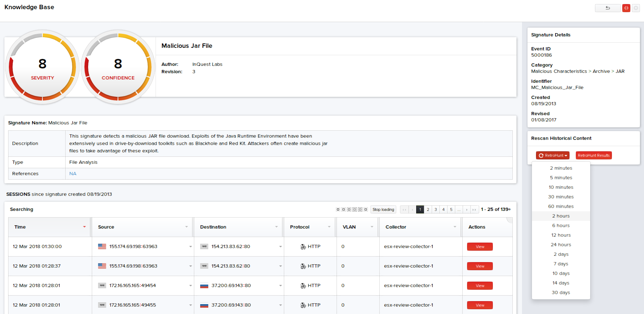Click the Severity score gauge
This screenshot has width=644, height=314.
tap(42, 67)
